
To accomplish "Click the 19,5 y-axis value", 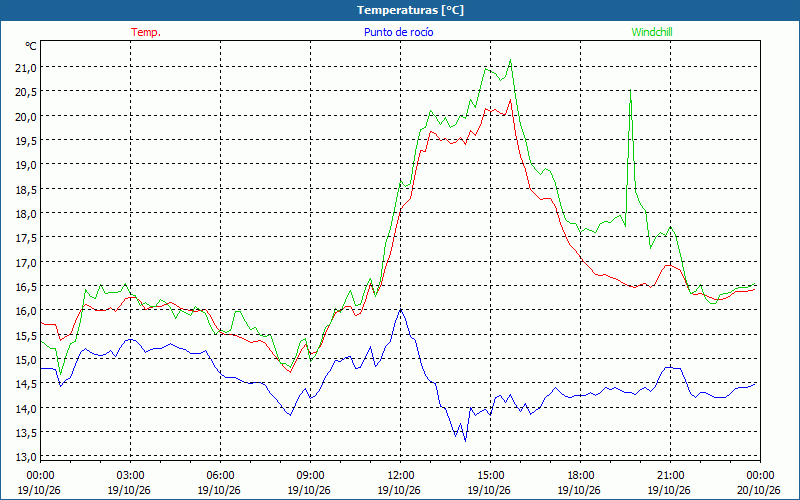I will coord(26,140).
